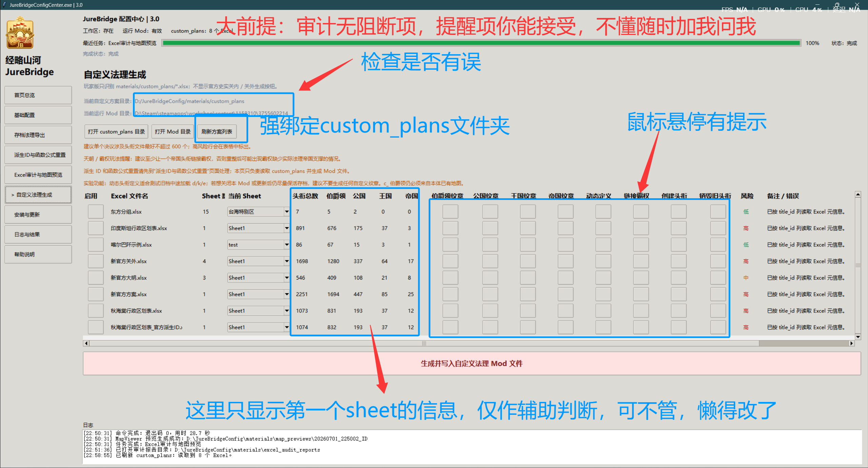868x468 pixels.
Task: Click the 风险 column header
Action: [747, 196]
